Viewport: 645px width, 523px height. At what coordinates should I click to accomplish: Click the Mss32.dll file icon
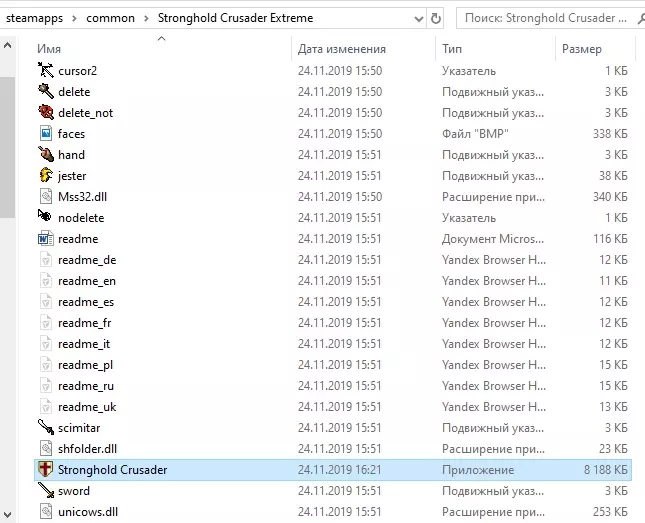(46, 196)
